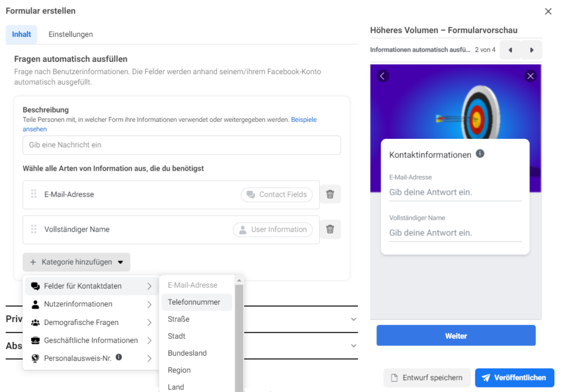562x392 pixels.
Task: Click chevron next to Felder für Kontaktdaten
Action: coord(149,286)
